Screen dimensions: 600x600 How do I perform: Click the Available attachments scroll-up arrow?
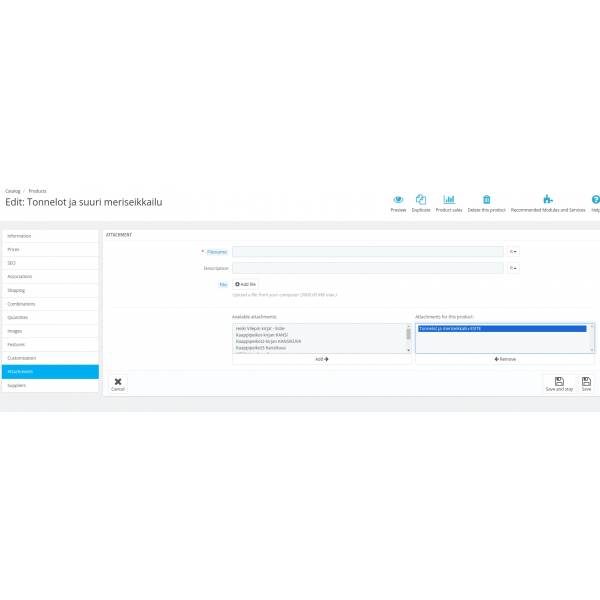(408, 326)
